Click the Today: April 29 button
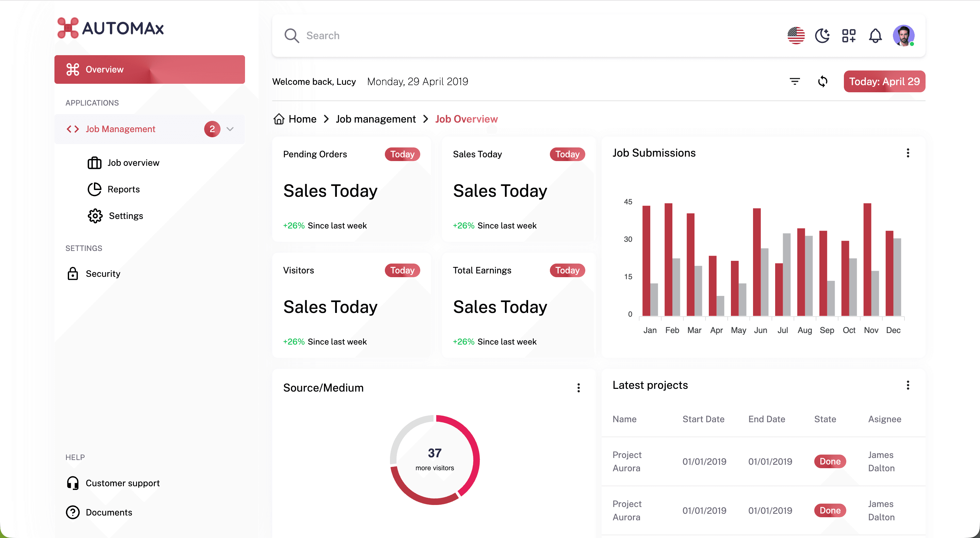Image resolution: width=980 pixels, height=538 pixels. (x=884, y=81)
